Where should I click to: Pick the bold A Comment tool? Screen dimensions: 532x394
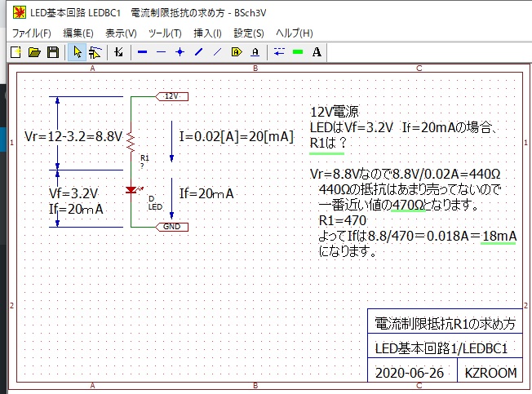(x=317, y=52)
